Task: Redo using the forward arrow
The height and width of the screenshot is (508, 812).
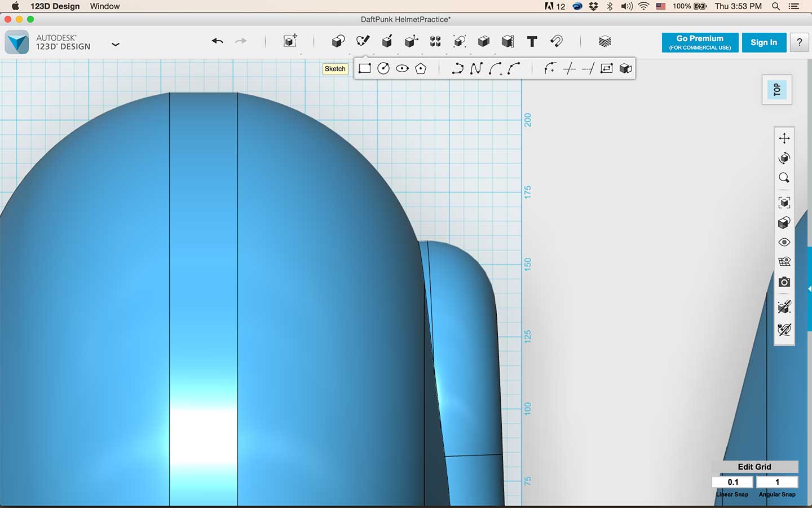Action: [241, 41]
